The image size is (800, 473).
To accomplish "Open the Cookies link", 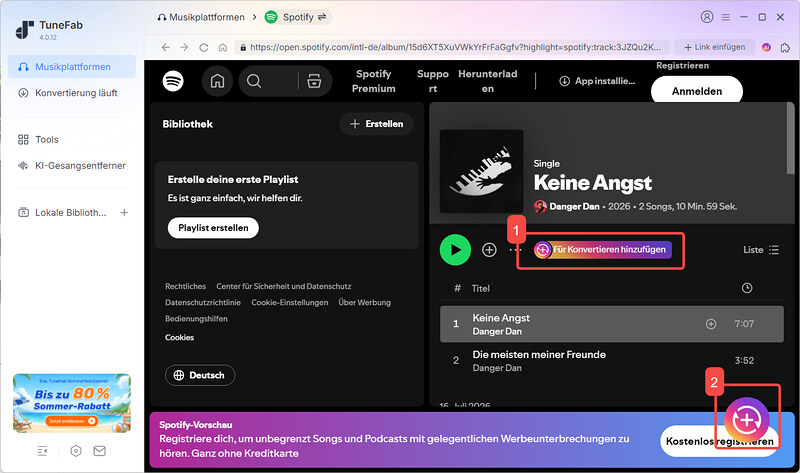I will (179, 337).
